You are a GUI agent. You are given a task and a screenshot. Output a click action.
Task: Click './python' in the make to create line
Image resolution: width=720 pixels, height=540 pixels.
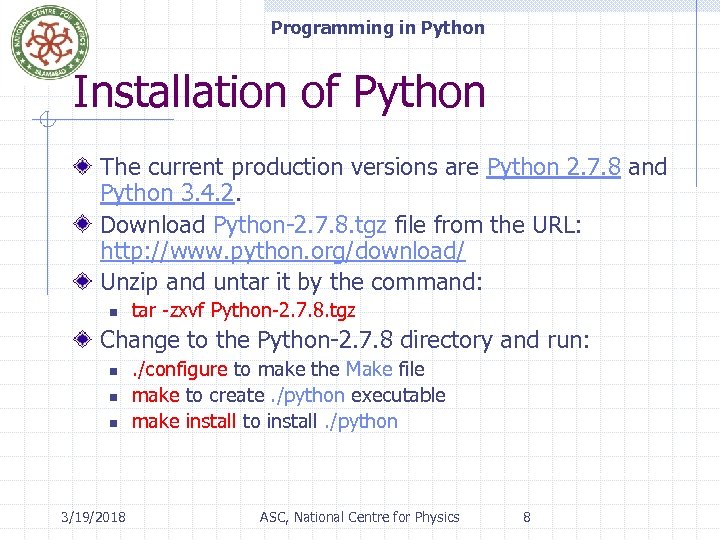(x=308, y=396)
